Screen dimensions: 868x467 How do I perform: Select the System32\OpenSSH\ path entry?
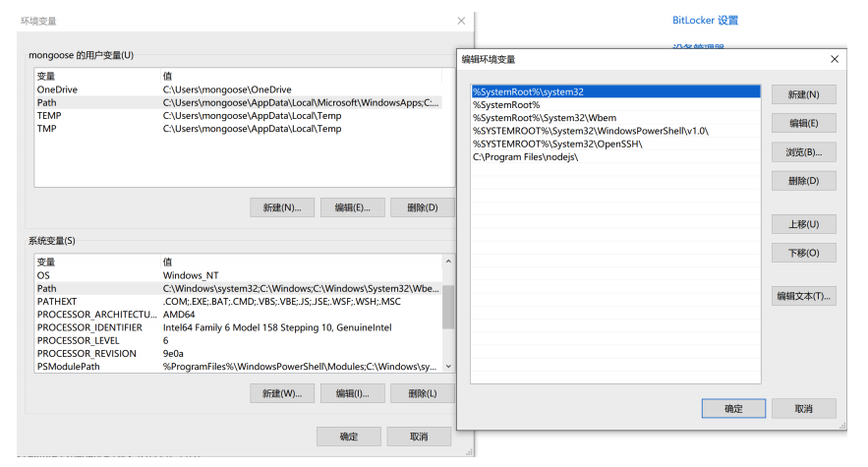615,145
